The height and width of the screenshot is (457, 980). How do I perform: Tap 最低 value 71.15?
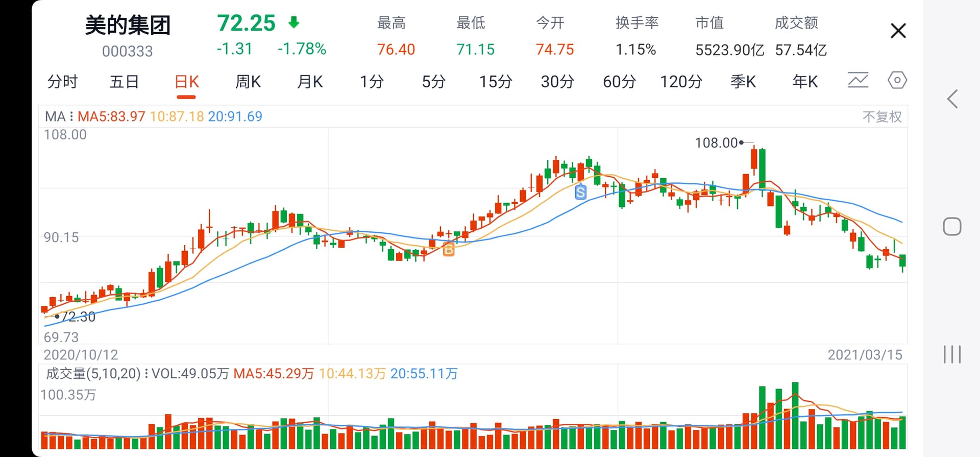click(476, 50)
